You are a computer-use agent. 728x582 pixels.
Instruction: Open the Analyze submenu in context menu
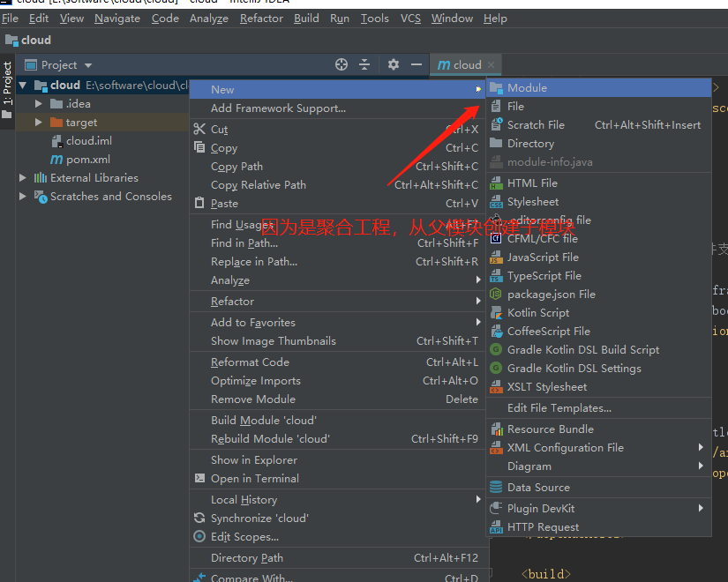pos(340,280)
